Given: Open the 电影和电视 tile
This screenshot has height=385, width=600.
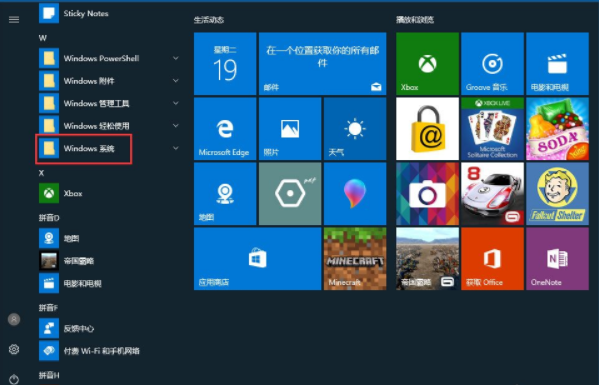Looking at the screenshot, I should coord(558,64).
